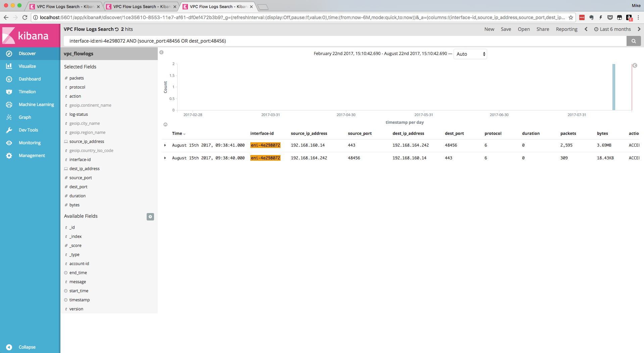Screen dimensions: 644x353
Task: Bookmark this page with star icon
Action: 571,17
